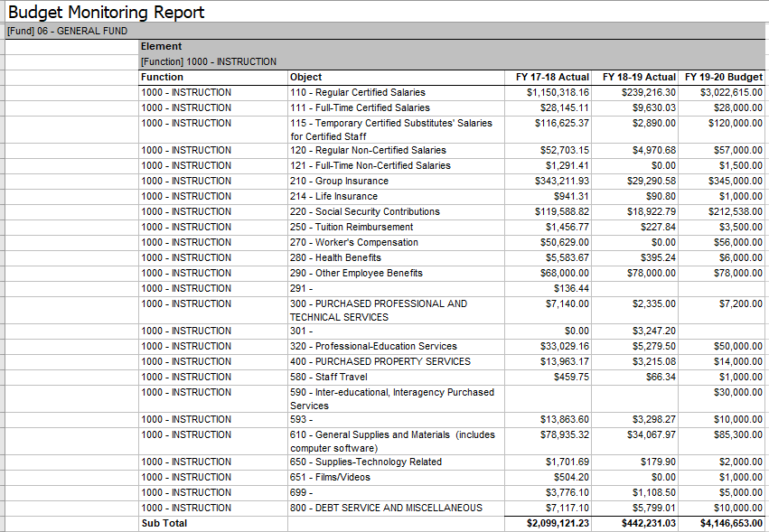Select 111 - Full-Time Certified Salaries cell
The width and height of the screenshot is (769, 532).
397,107
